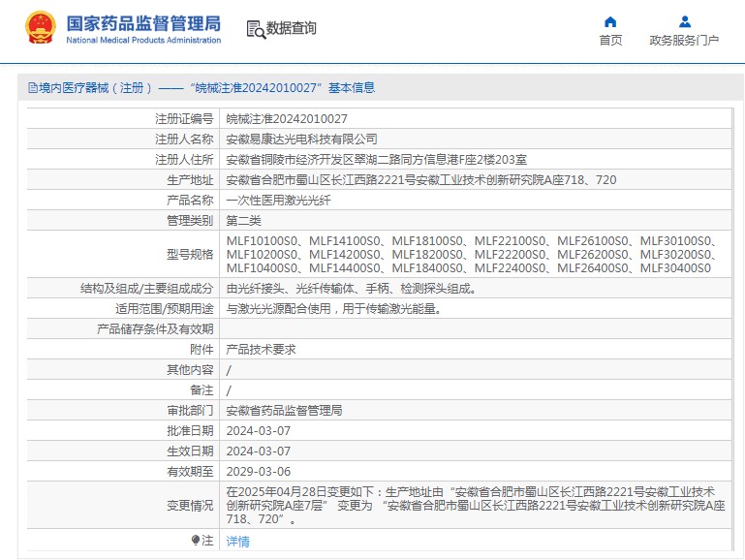Select 一次性医用激光光纤 product name

point(278,201)
